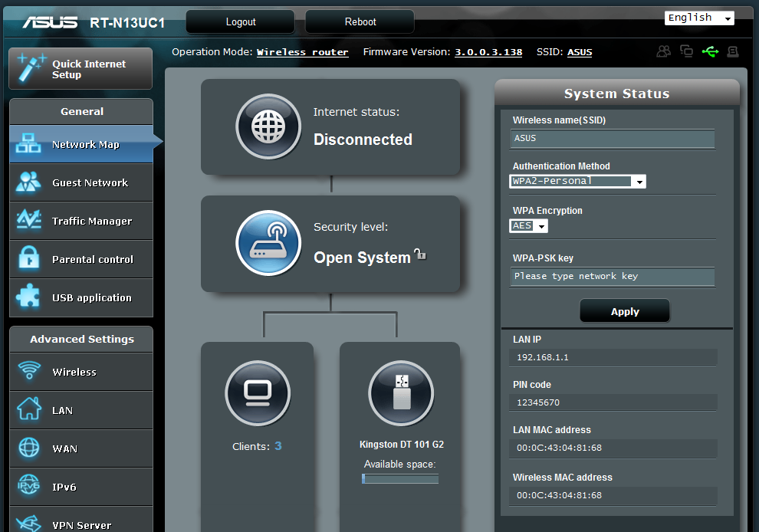The height and width of the screenshot is (532, 759).
Task: Click the Parental control padlock icon
Action: click(28, 258)
